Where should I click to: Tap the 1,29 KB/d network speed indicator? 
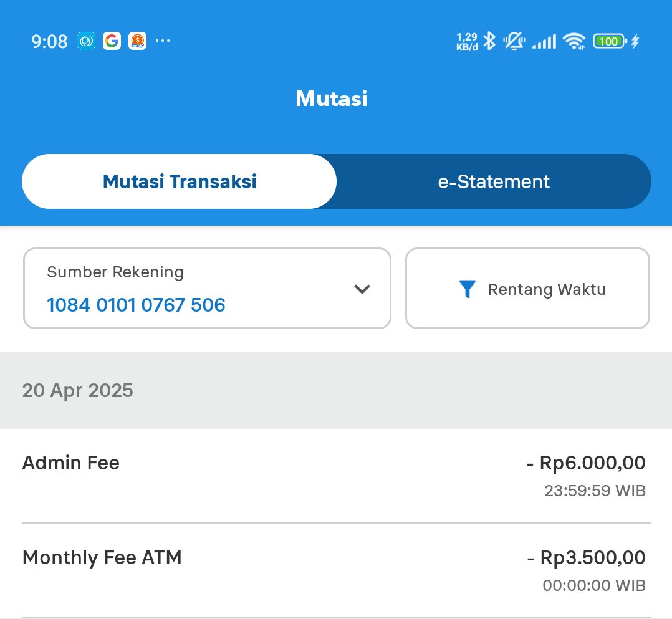pyautogui.click(x=467, y=42)
